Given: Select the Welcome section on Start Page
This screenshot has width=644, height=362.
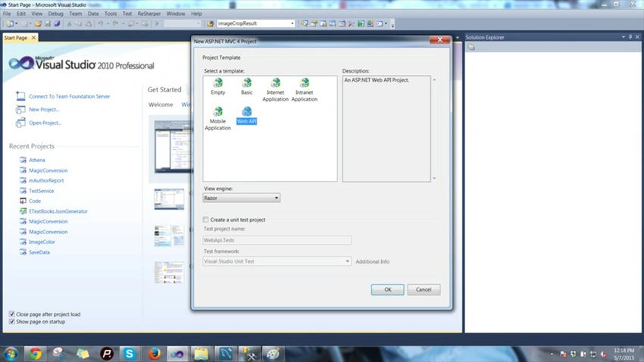Looking at the screenshot, I should [161, 105].
